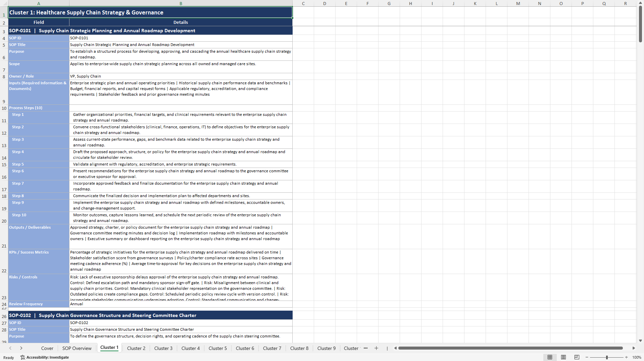Click the Cluster 1 title cell

point(150,12)
